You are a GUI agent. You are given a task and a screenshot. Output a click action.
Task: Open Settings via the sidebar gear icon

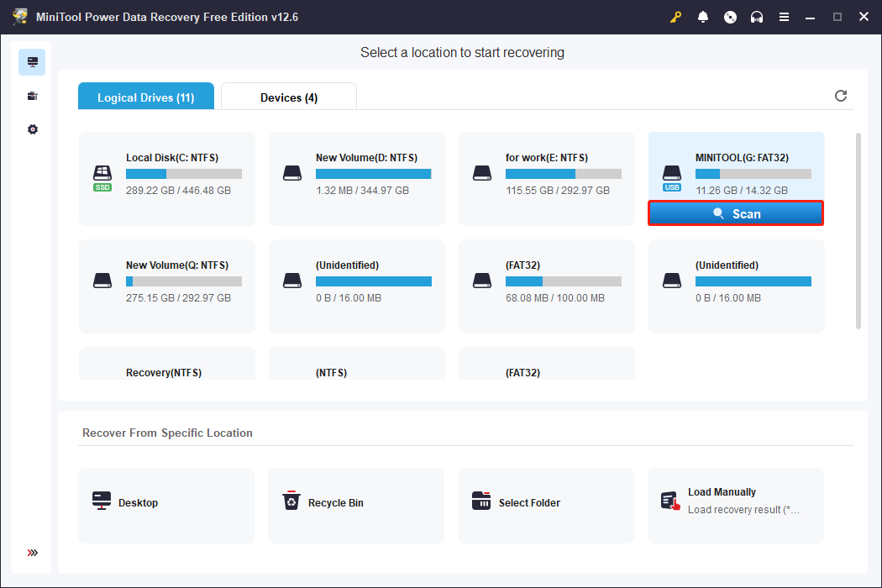[32, 129]
